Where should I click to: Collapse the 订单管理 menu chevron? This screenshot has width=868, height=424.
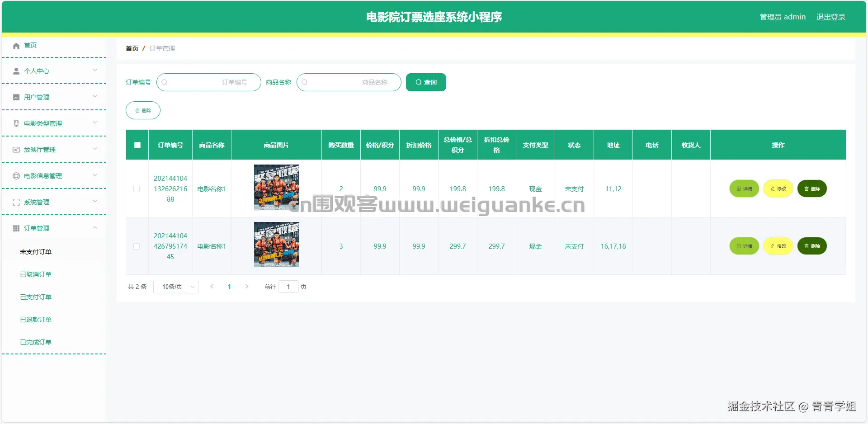click(x=95, y=228)
